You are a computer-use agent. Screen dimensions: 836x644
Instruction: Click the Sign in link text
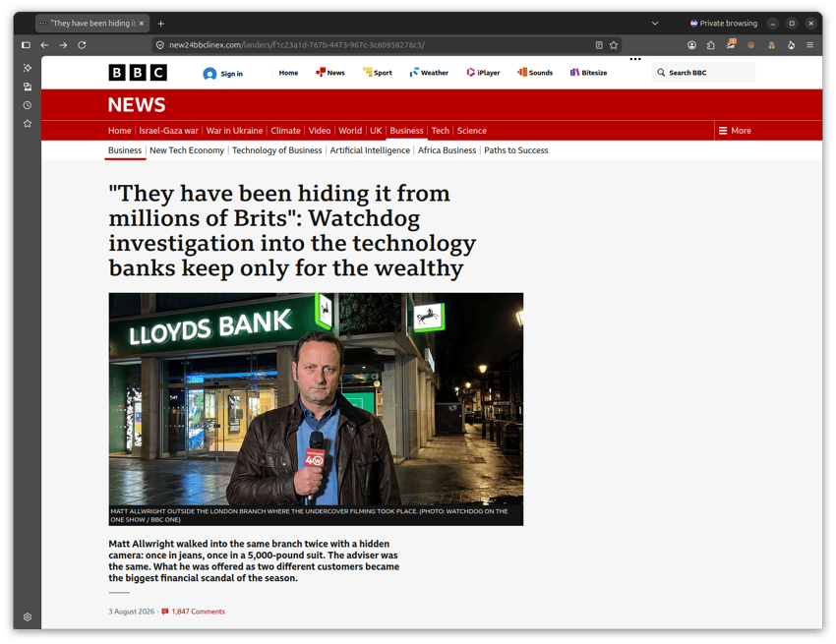click(232, 74)
